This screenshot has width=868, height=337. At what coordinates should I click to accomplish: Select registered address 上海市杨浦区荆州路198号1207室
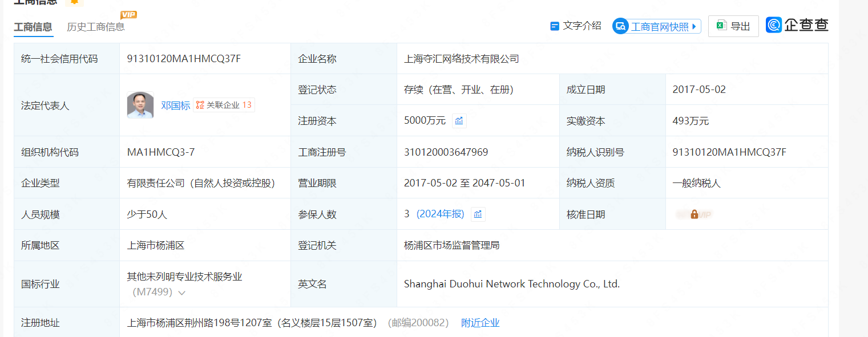(x=199, y=323)
